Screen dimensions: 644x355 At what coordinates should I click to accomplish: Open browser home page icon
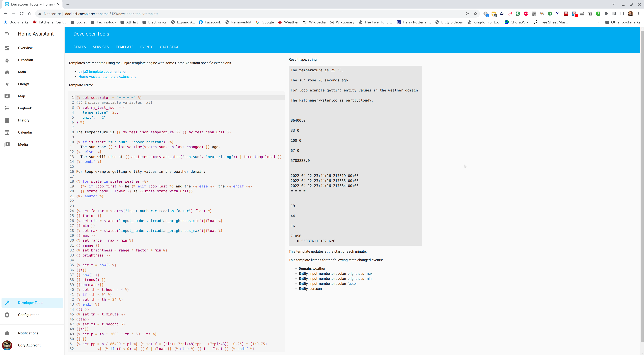30,14
